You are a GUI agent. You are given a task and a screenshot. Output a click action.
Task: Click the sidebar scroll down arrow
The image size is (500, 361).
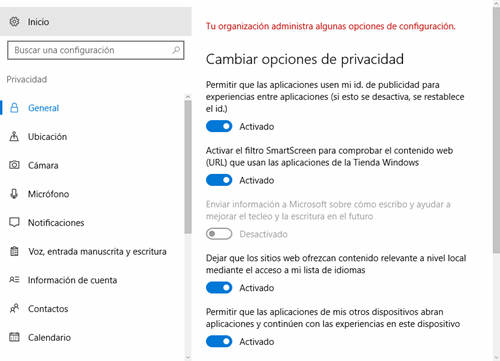[x=188, y=357]
